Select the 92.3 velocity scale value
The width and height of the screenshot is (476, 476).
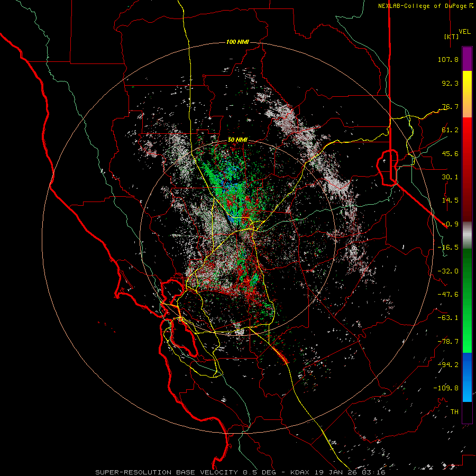click(x=450, y=83)
